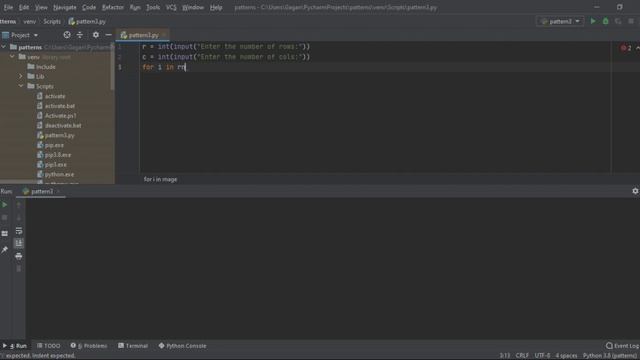Select pip.exe in project tree
This screenshot has height=360, width=640.
pyautogui.click(x=54, y=145)
